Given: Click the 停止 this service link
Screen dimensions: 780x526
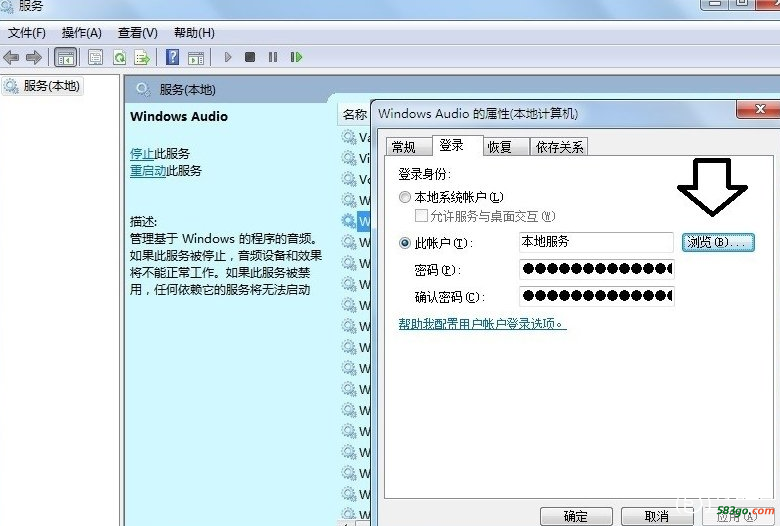Looking at the screenshot, I should pos(142,153).
